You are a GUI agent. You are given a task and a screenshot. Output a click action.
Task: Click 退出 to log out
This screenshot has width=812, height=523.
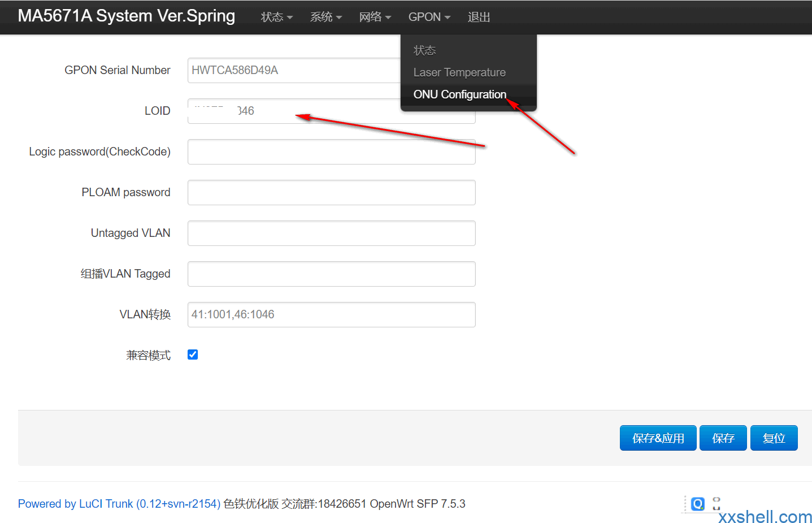point(479,17)
